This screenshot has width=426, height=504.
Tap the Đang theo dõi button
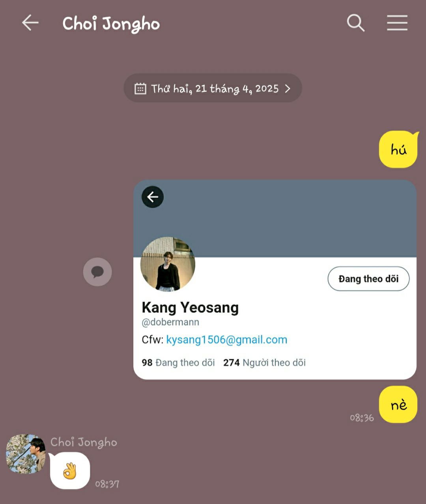[x=368, y=279]
